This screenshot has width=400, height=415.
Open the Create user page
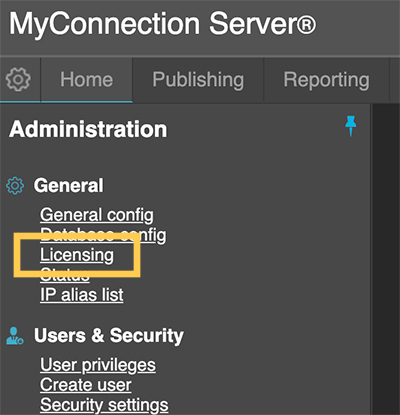coord(86,385)
